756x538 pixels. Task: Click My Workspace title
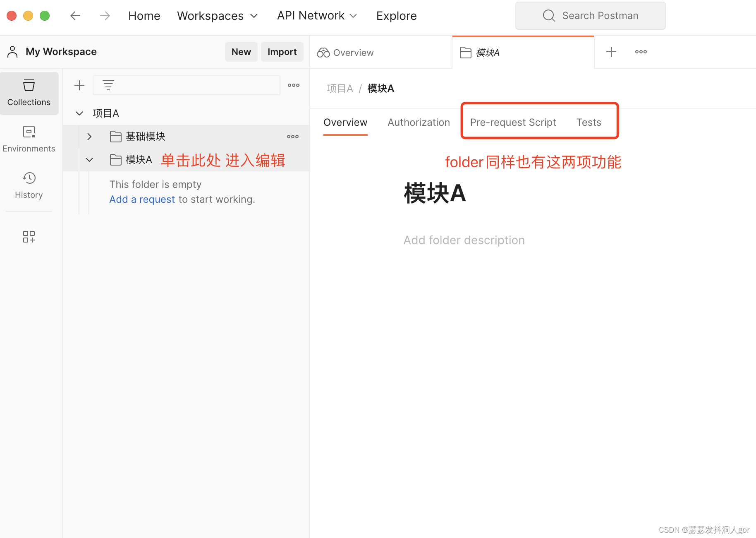pyautogui.click(x=61, y=52)
